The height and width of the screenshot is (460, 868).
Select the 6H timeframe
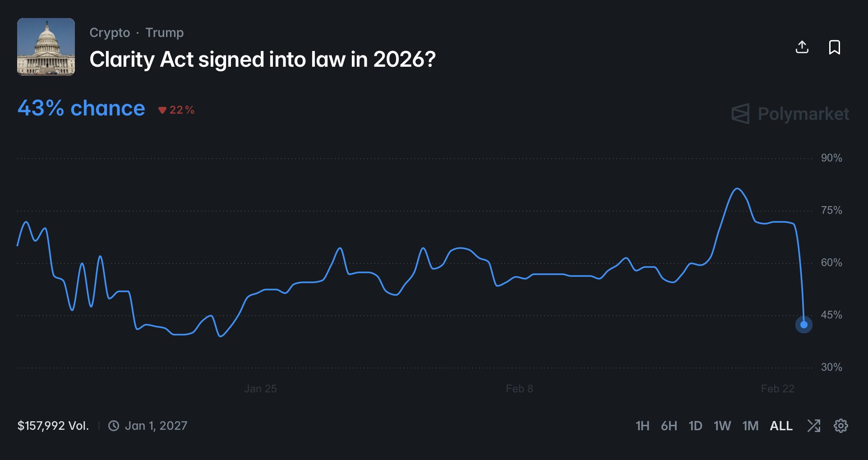coord(669,425)
